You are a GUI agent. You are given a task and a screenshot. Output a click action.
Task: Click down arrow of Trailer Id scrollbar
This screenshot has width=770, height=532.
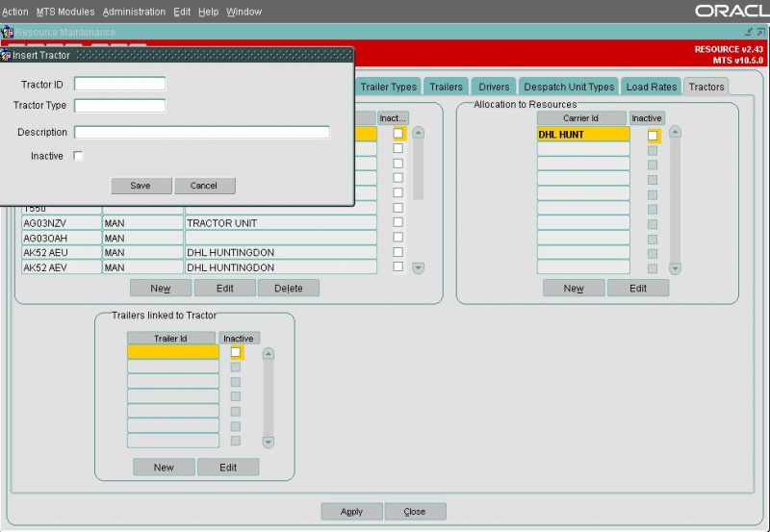269,443
